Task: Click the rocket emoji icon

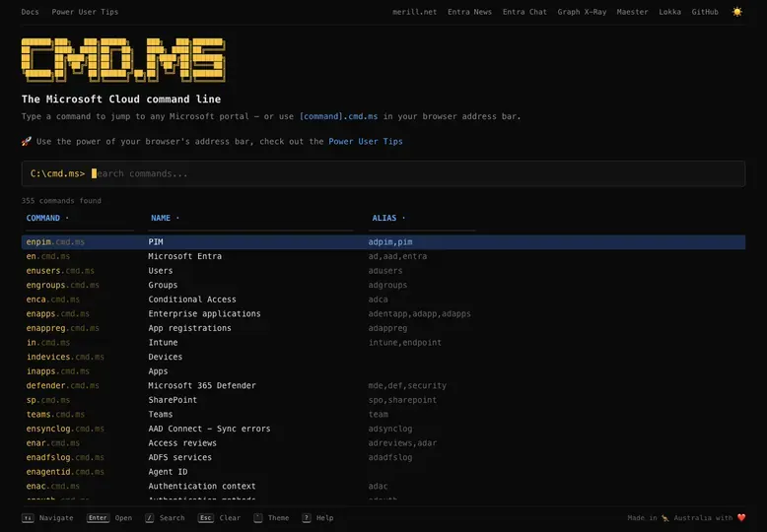Action: coord(27,141)
